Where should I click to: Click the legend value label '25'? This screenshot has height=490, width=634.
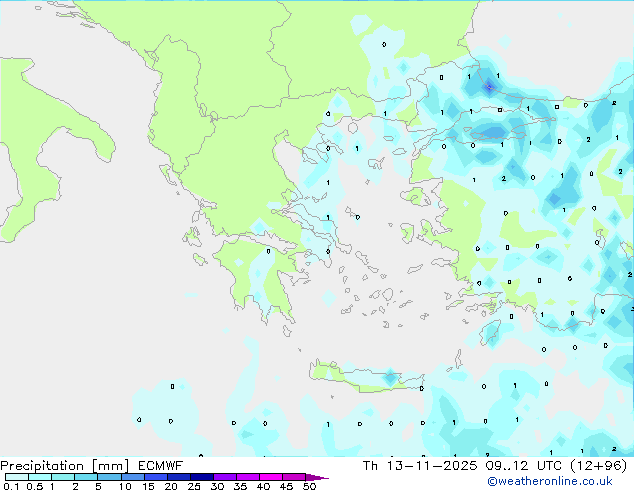[194, 486]
